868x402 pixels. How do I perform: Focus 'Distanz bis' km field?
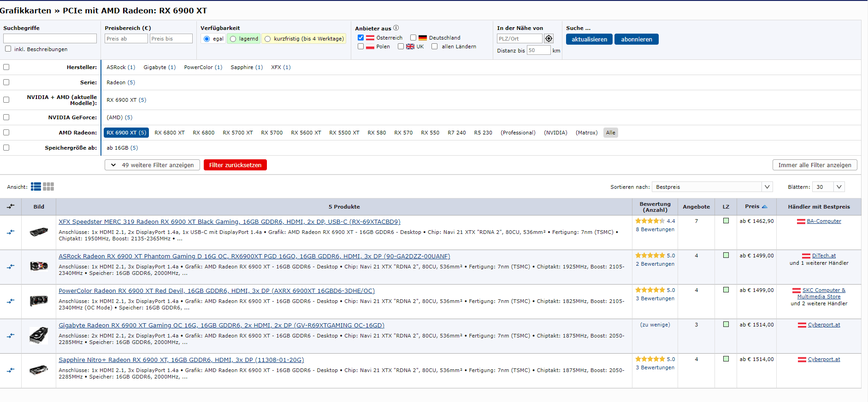[x=538, y=50]
